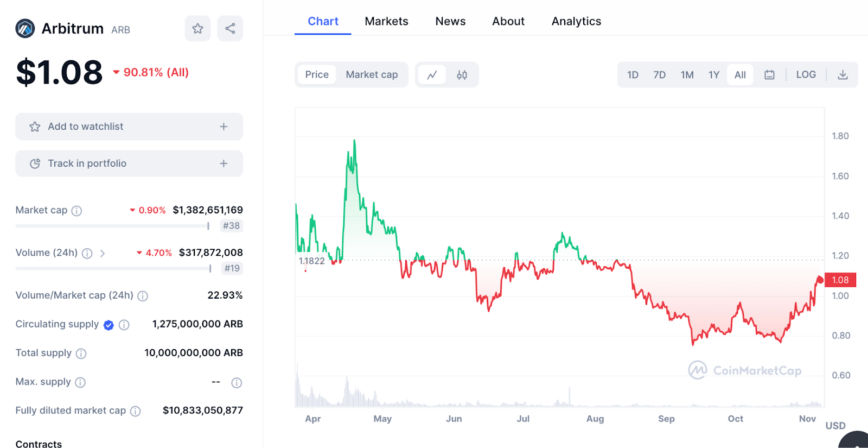Switch chart to Market cap view

click(x=372, y=75)
